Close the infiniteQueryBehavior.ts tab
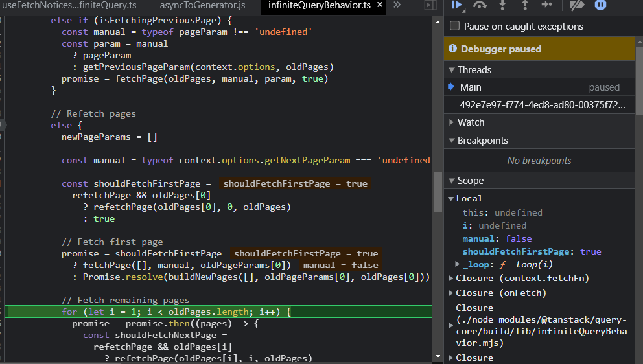Screen dimensions: 643x364 point(380,5)
